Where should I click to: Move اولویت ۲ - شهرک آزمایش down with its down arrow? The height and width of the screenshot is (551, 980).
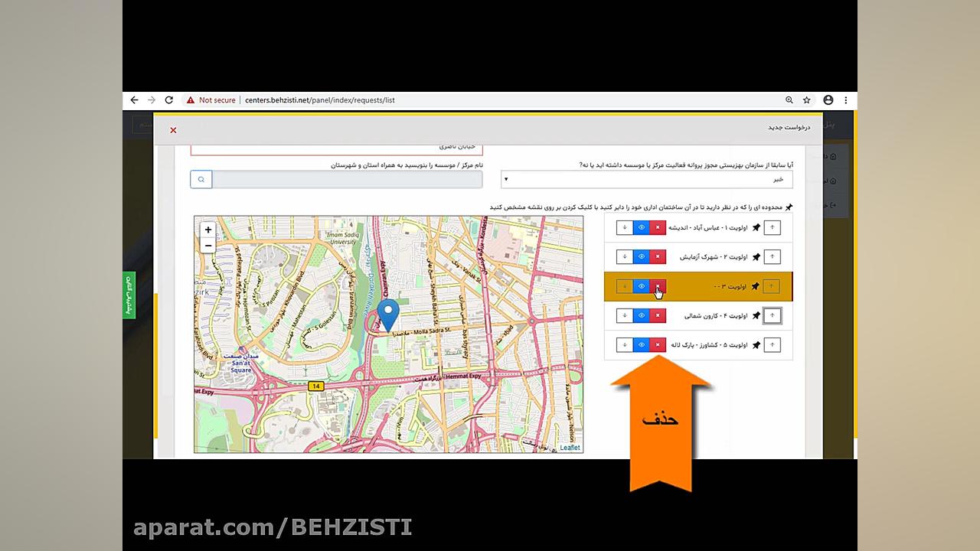point(625,256)
